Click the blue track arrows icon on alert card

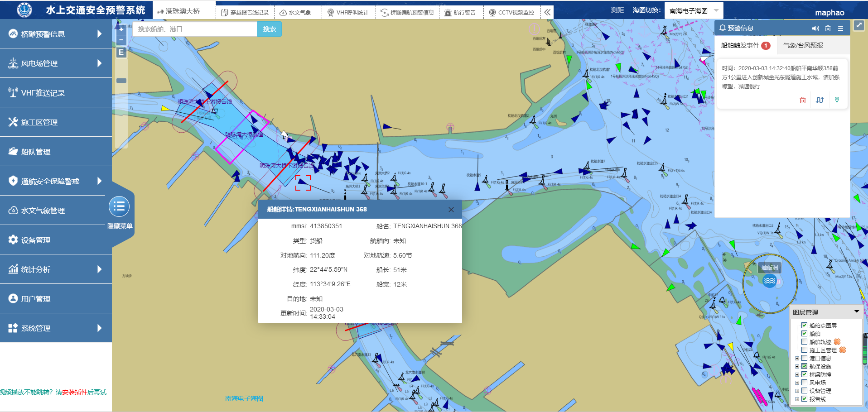pyautogui.click(x=820, y=100)
